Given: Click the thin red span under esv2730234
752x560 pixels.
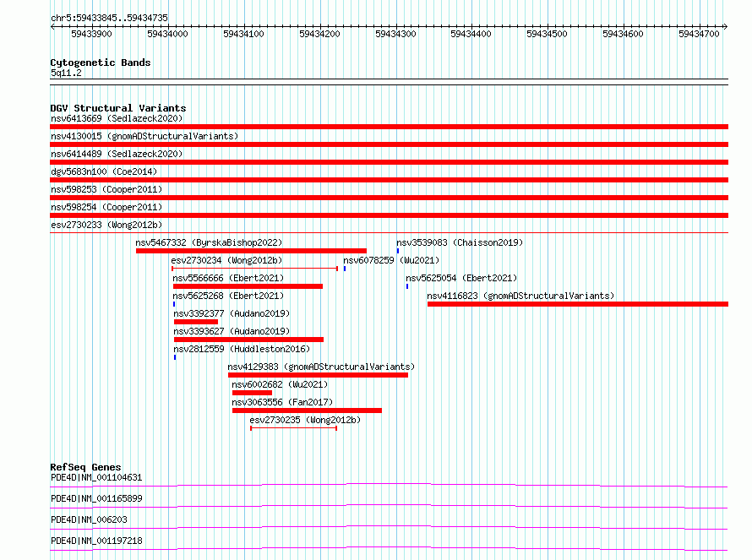Looking at the screenshot, I should tap(254, 269).
